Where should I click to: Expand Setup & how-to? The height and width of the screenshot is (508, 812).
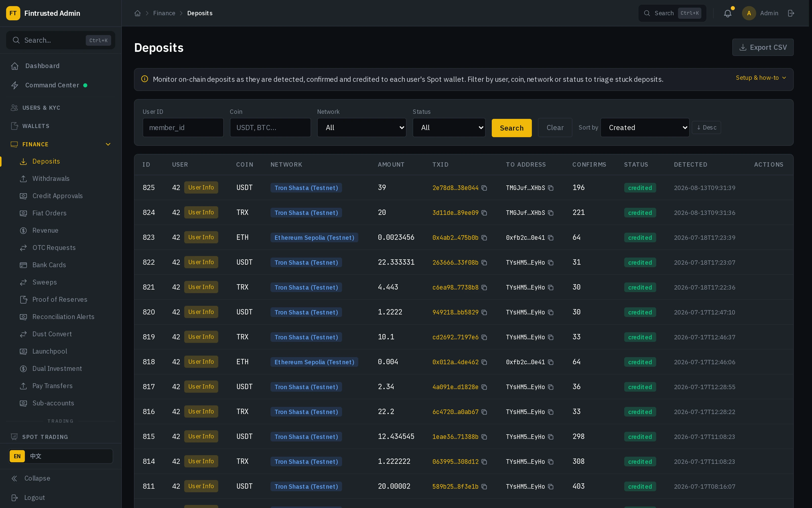[761, 78]
